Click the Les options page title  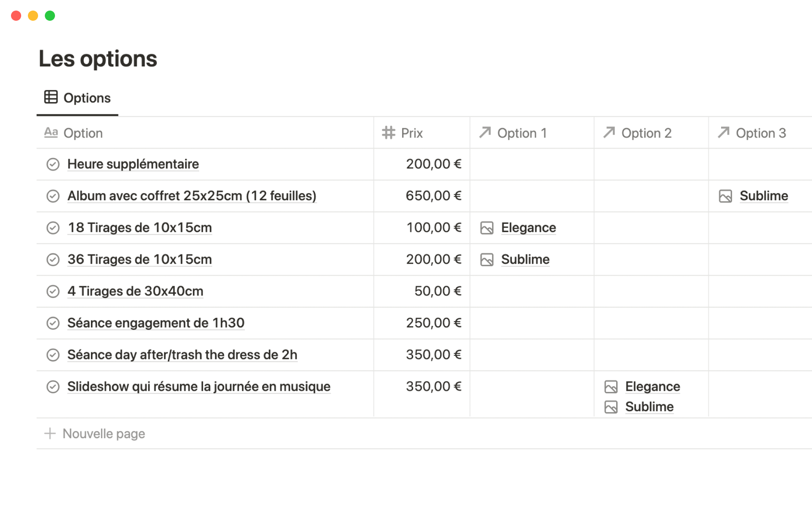click(98, 59)
